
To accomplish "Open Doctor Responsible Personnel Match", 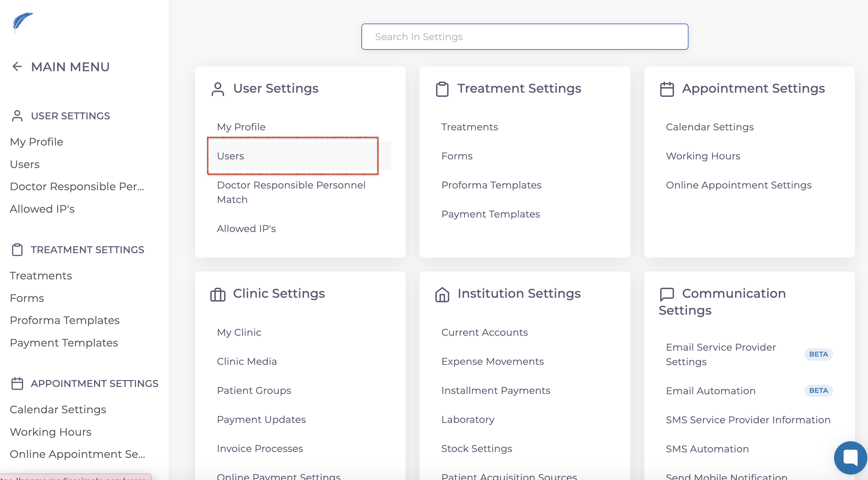I will 291,192.
